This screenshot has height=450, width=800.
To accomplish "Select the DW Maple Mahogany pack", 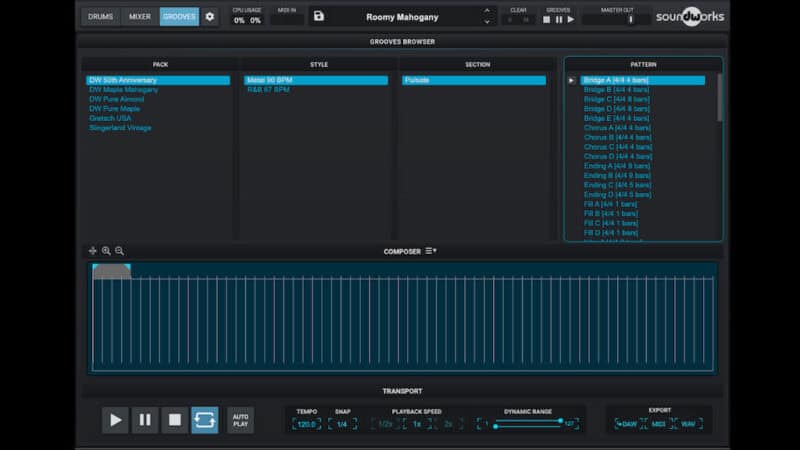I will tap(158, 90).
